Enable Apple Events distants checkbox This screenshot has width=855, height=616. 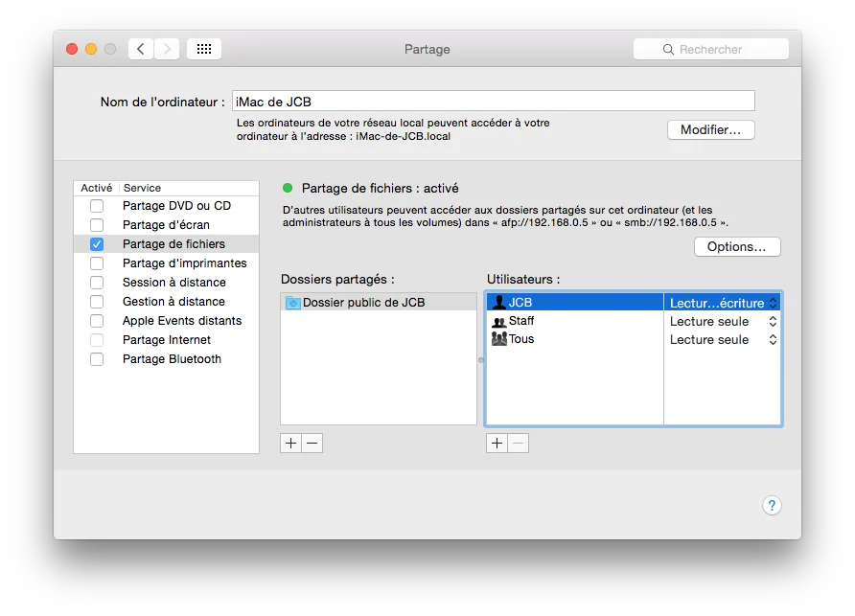click(97, 321)
